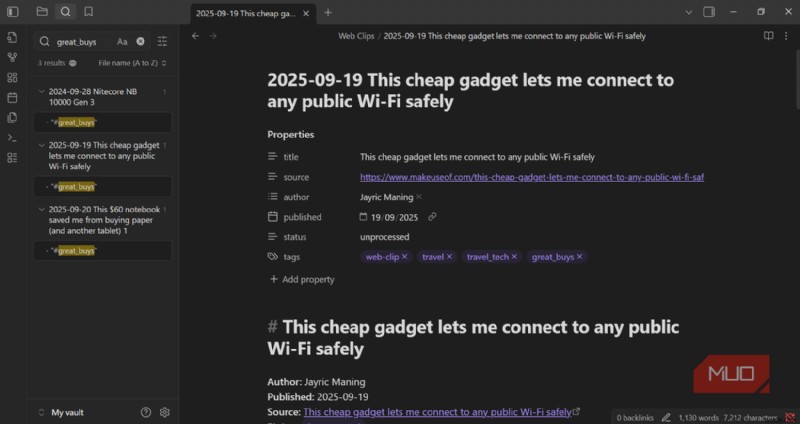Open command palette terminal icon
This screenshot has width=800, height=424.
(x=12, y=138)
